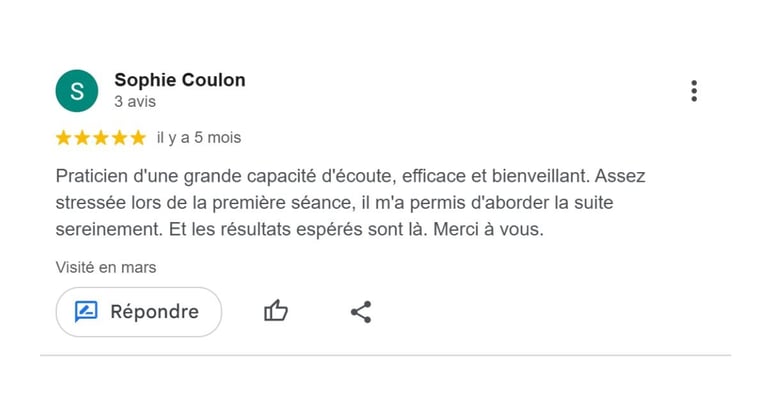Open the three-dot options menu
The height and width of the screenshot is (398, 768).
(694, 91)
